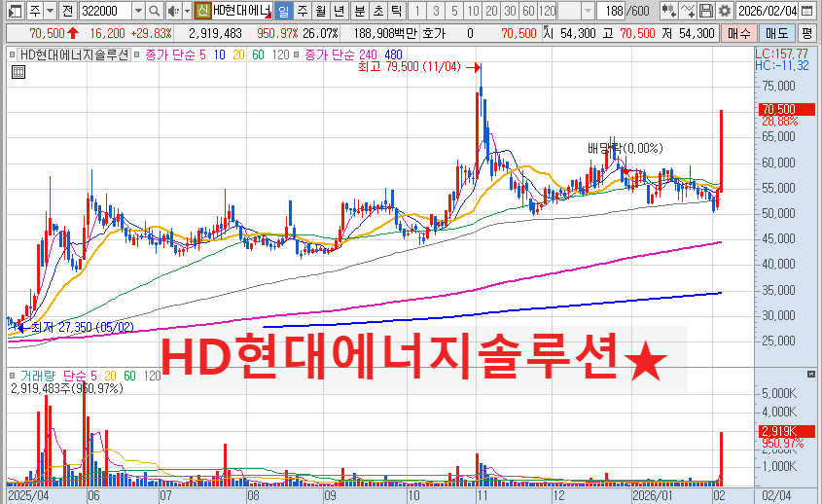Toggle 종가 단순 5 10 20 indicator box
The height and width of the screenshot is (504, 822).
coord(137,54)
